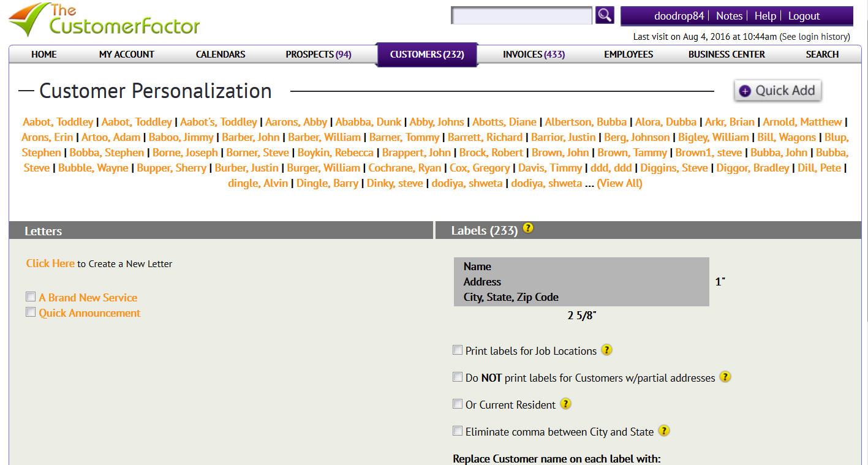Tick the Quick Announcement checkbox
The height and width of the screenshot is (465, 868).
click(31, 312)
